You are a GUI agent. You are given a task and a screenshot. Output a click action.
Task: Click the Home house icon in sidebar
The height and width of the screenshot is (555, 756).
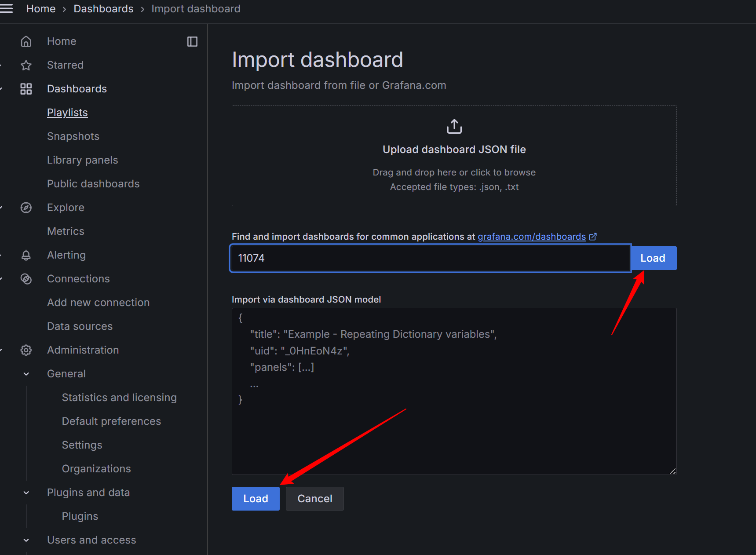pos(26,41)
